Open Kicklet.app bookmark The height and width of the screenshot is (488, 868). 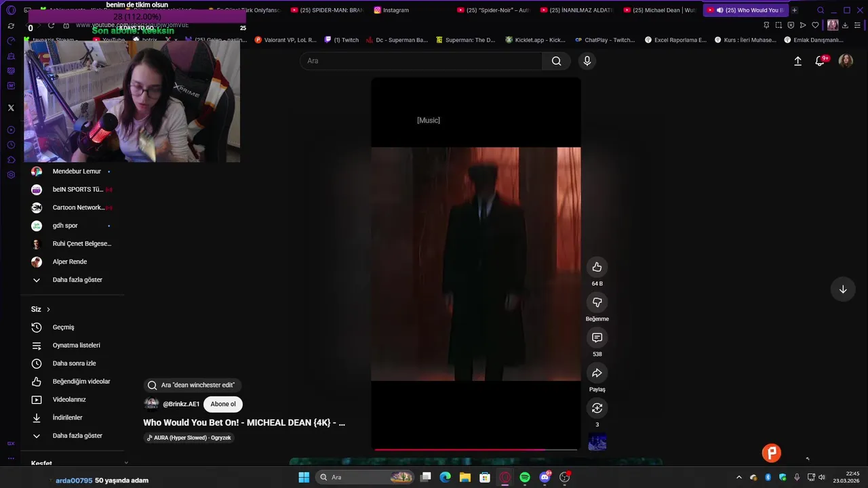point(535,40)
